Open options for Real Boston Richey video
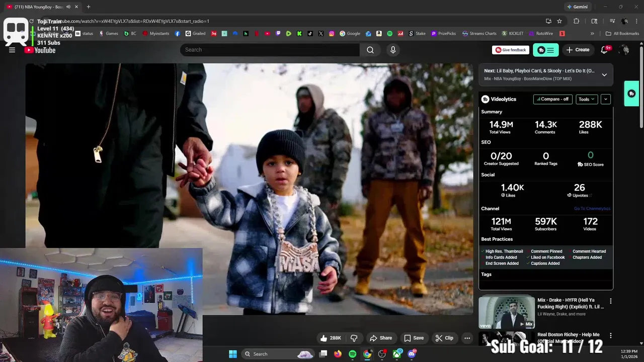This screenshot has width=644, height=362. pos(611,335)
